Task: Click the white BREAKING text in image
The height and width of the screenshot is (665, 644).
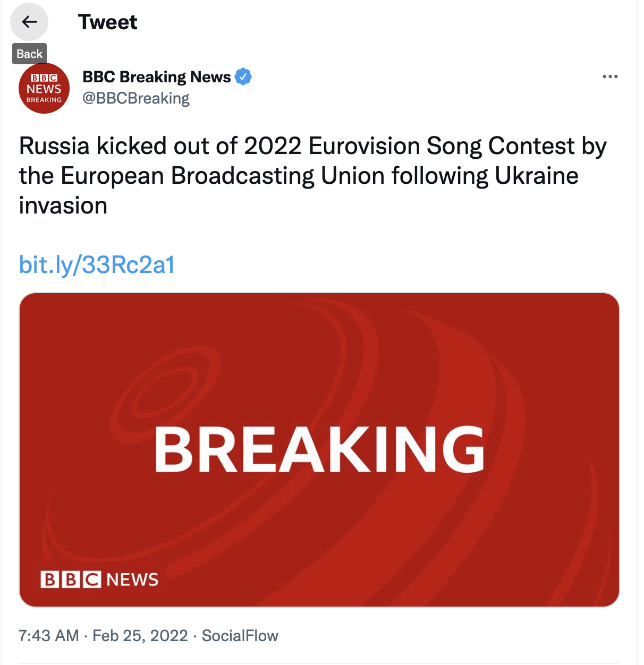Action: pyautogui.click(x=319, y=449)
